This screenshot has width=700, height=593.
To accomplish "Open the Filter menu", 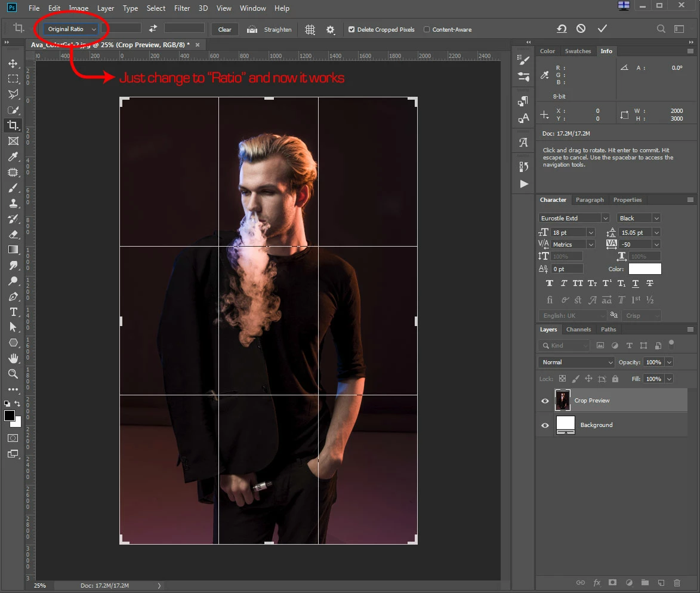I will click(x=181, y=8).
